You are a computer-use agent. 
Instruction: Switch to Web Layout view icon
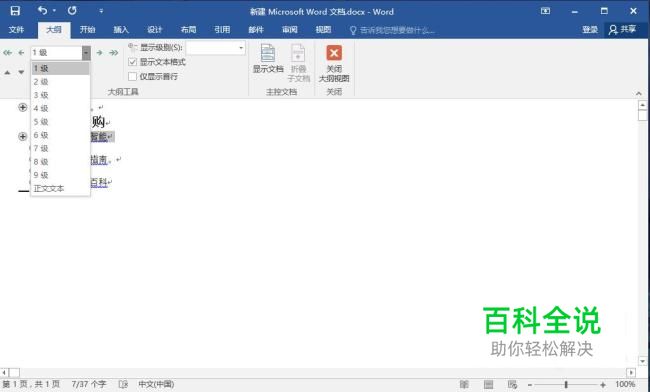513,385
